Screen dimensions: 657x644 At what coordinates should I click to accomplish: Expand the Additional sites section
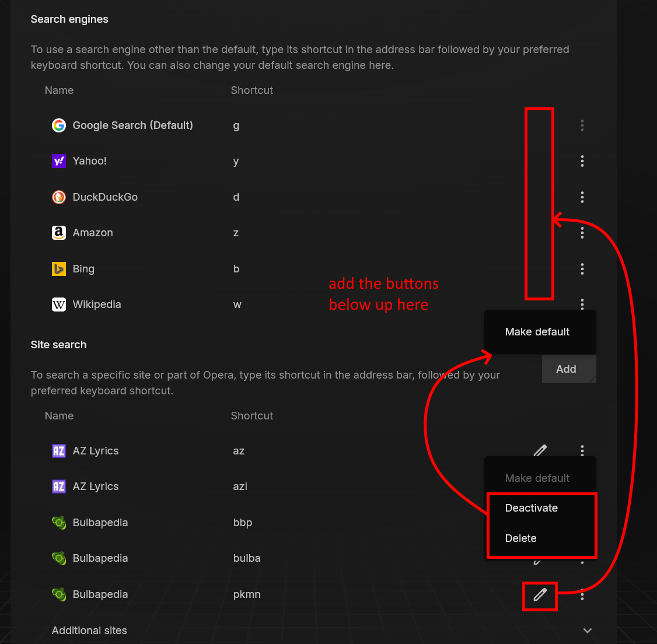pos(588,631)
